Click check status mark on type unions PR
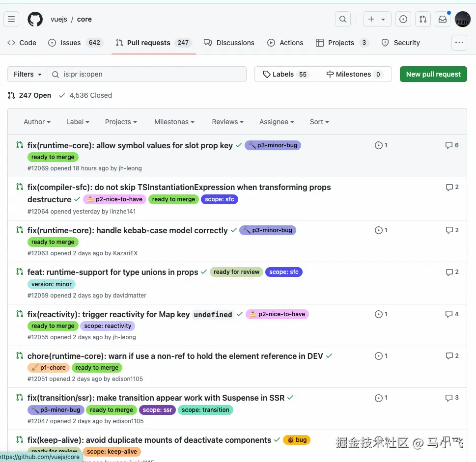The height and width of the screenshot is (462, 476). (x=204, y=272)
